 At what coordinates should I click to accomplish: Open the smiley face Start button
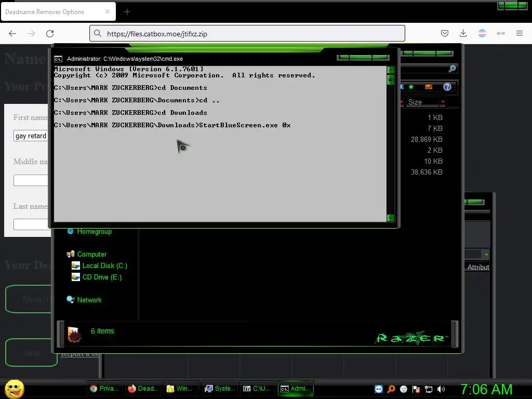tap(14, 389)
